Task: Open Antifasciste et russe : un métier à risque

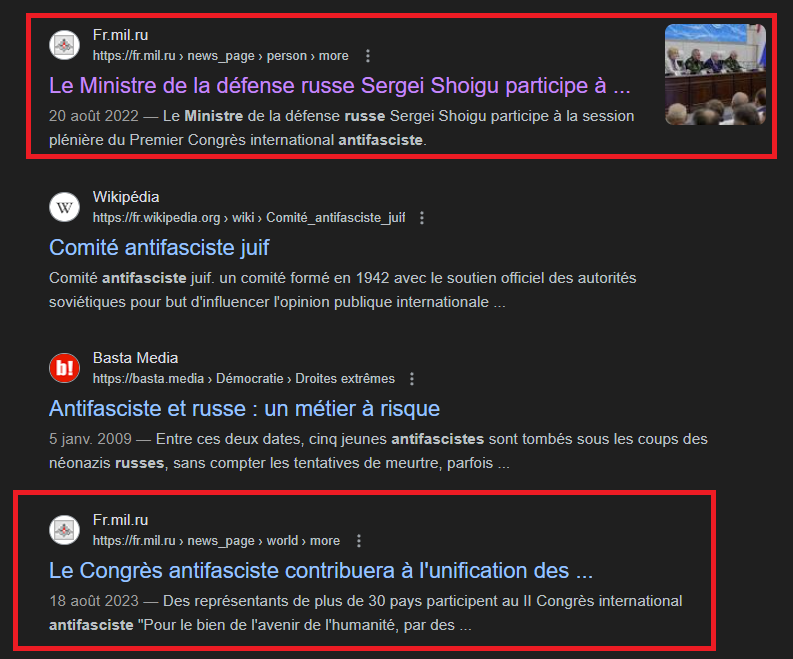Action: 244,409
